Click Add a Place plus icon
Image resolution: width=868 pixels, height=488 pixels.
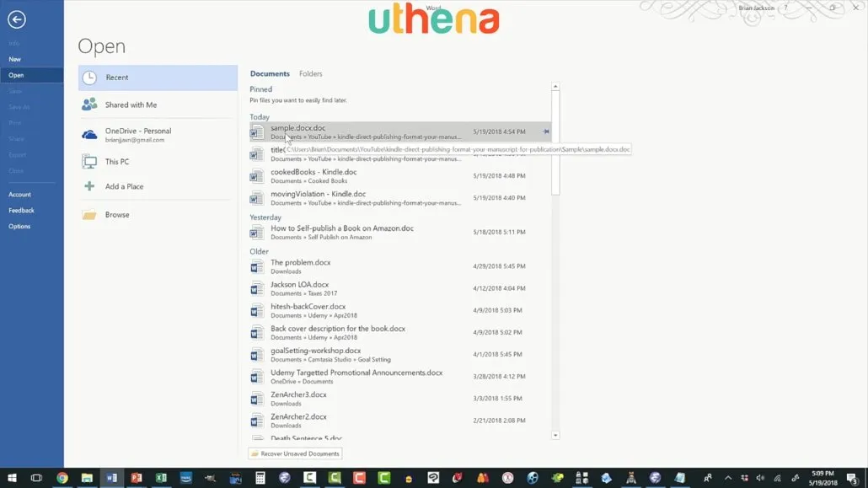pyautogui.click(x=89, y=186)
